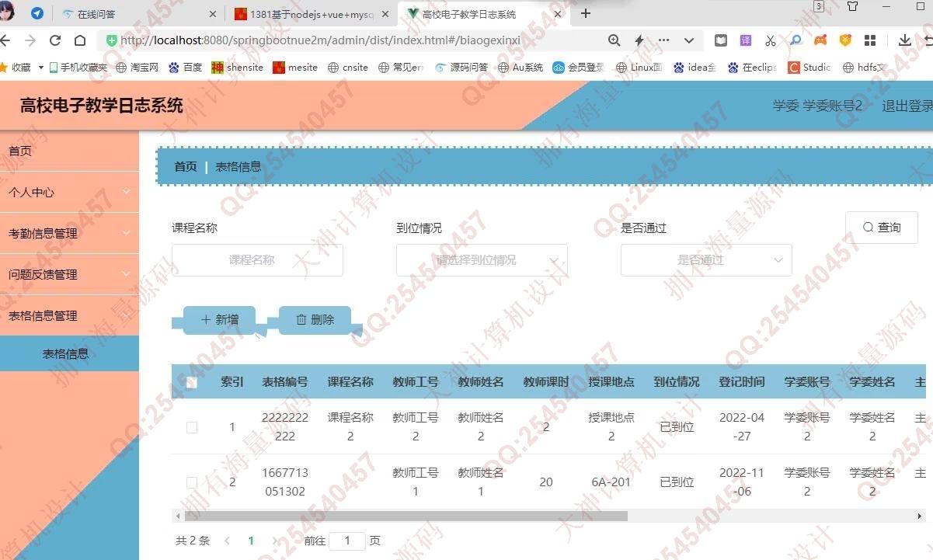
Task: Click the purple translate extension icon
Action: pyautogui.click(x=746, y=40)
